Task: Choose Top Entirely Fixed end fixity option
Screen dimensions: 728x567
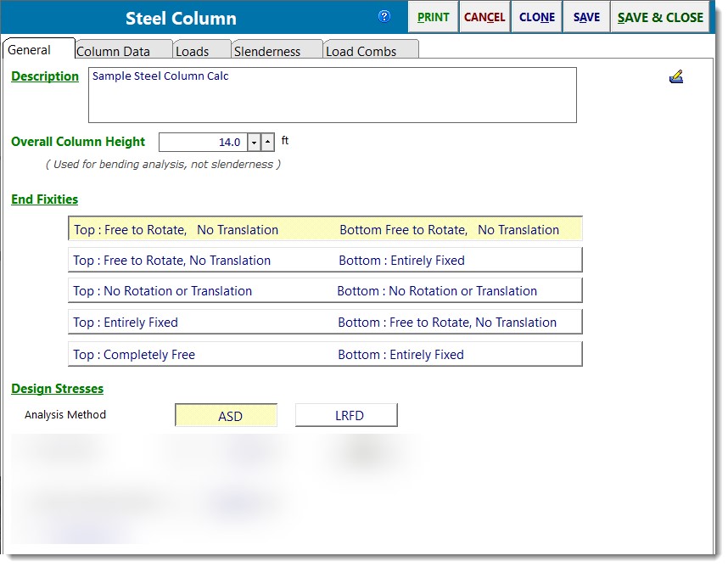Action: (x=325, y=323)
